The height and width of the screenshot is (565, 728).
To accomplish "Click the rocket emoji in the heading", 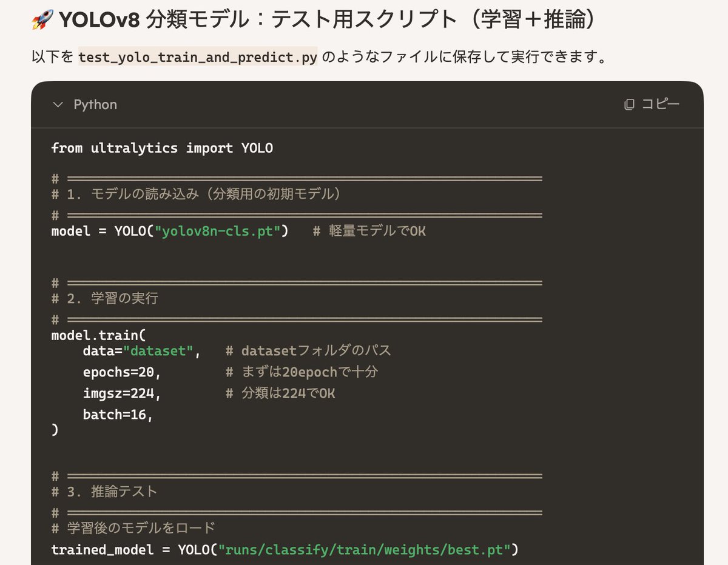I will pos(41,21).
